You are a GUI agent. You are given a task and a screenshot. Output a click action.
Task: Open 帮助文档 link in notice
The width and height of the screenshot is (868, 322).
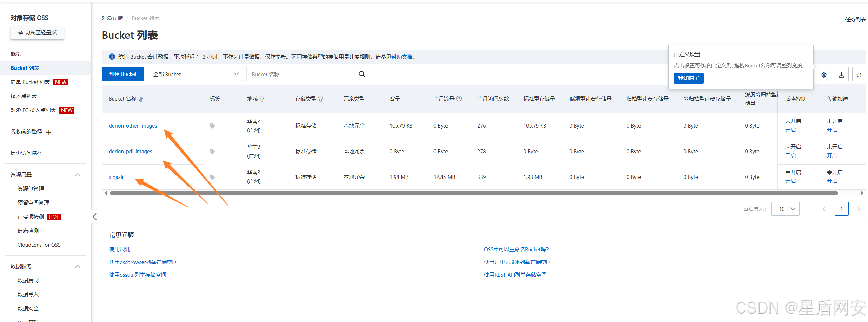(x=402, y=57)
